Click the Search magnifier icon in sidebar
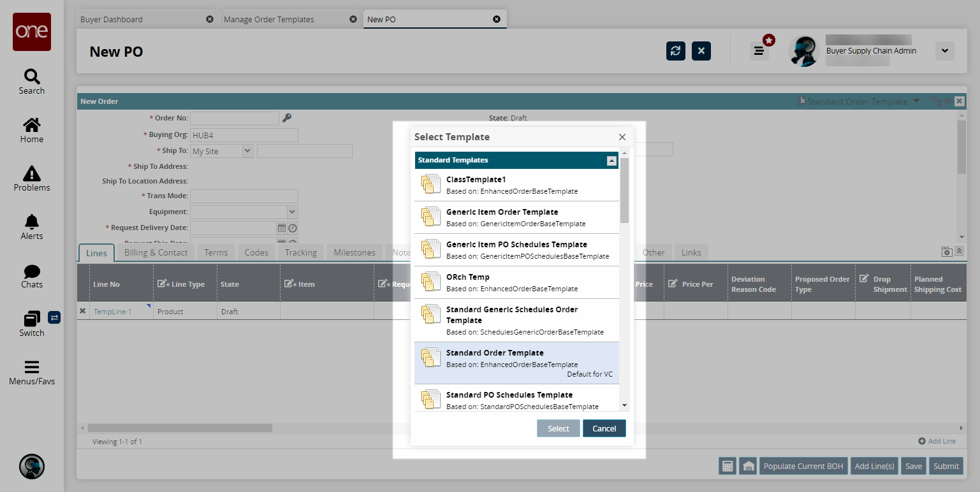The image size is (980, 492). (x=31, y=77)
